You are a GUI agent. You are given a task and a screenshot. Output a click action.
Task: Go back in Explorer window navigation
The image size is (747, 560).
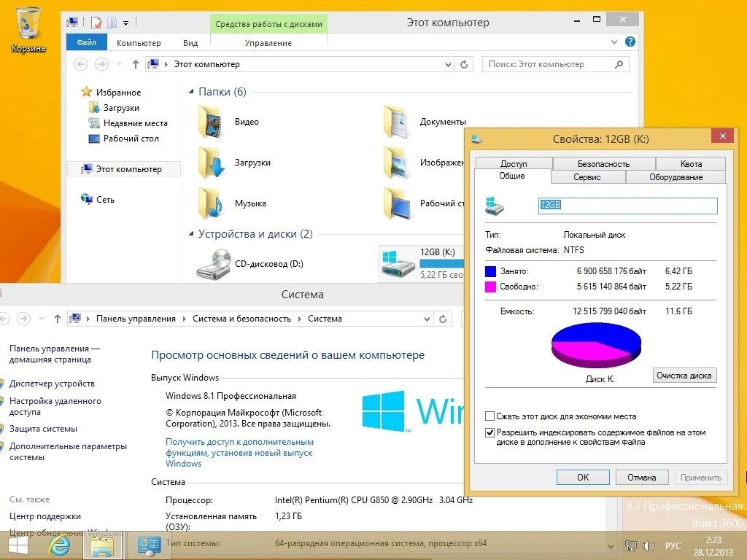(x=80, y=64)
